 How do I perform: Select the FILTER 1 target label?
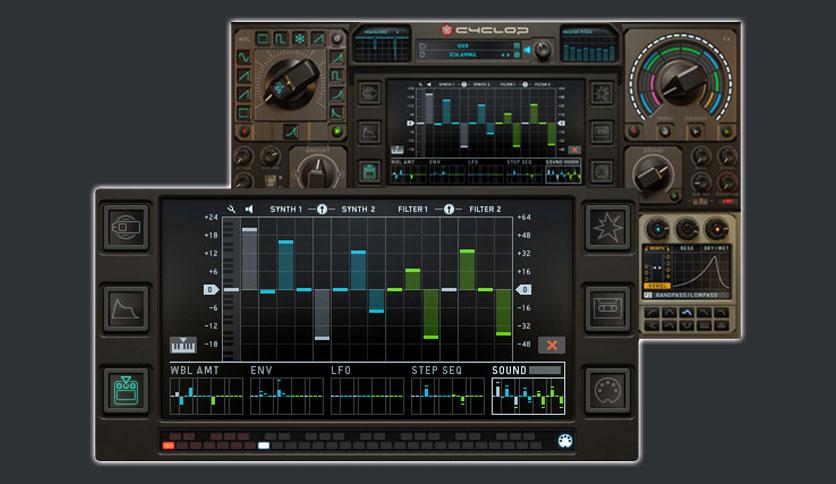(413, 209)
